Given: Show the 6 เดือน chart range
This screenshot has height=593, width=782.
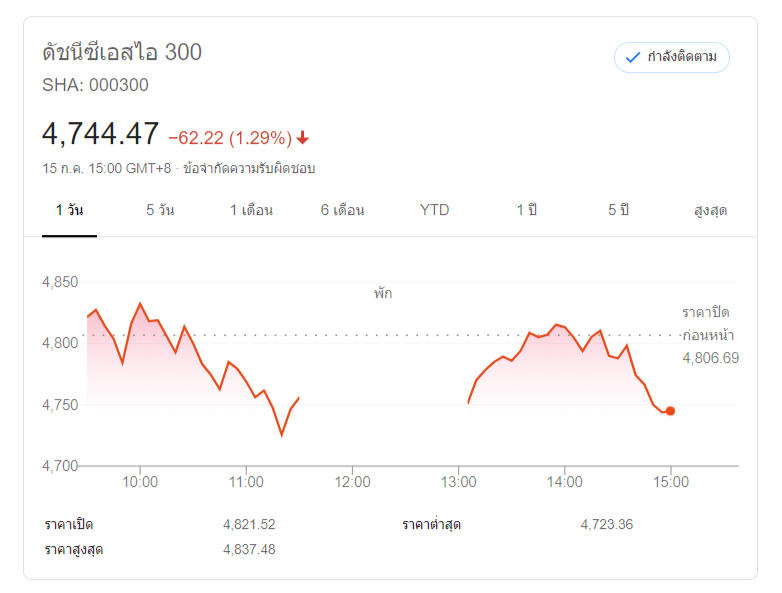Looking at the screenshot, I should [342, 210].
